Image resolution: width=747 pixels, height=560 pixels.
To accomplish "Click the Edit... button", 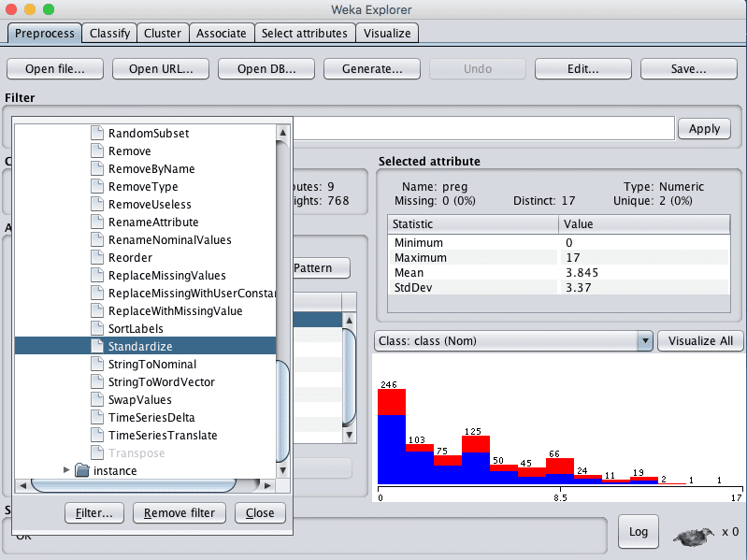I will 583,69.
